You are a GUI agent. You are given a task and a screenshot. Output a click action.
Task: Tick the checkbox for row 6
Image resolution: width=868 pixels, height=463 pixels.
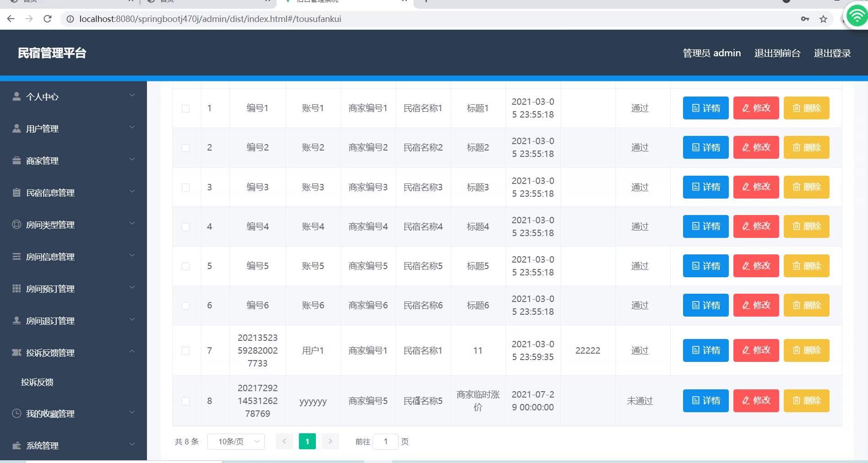(x=185, y=306)
